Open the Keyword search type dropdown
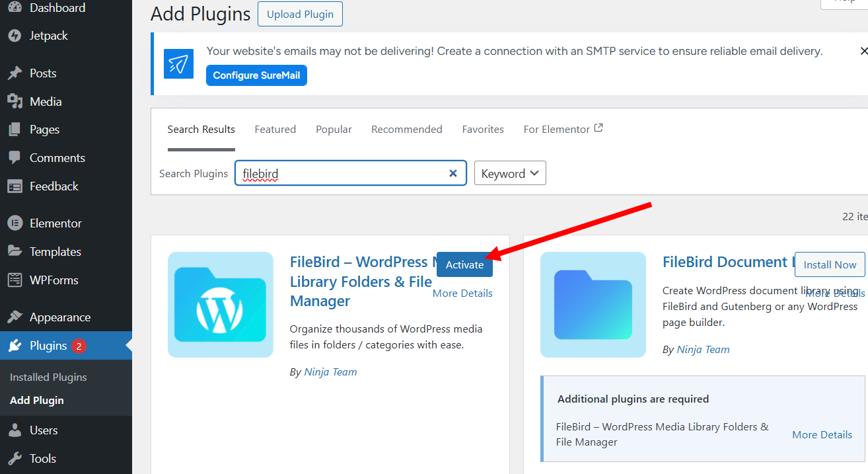868x474 pixels. click(x=510, y=173)
